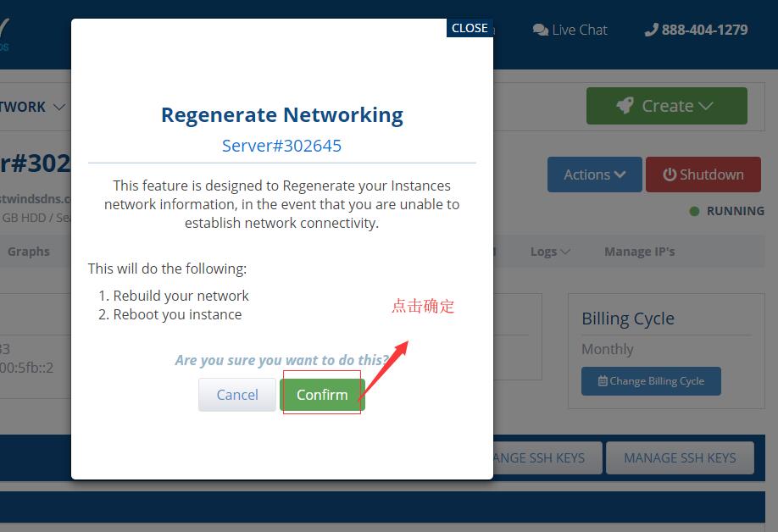Screen dimensions: 778x532
Task: Click the Live Chat speech bubble icon
Action: (x=540, y=30)
